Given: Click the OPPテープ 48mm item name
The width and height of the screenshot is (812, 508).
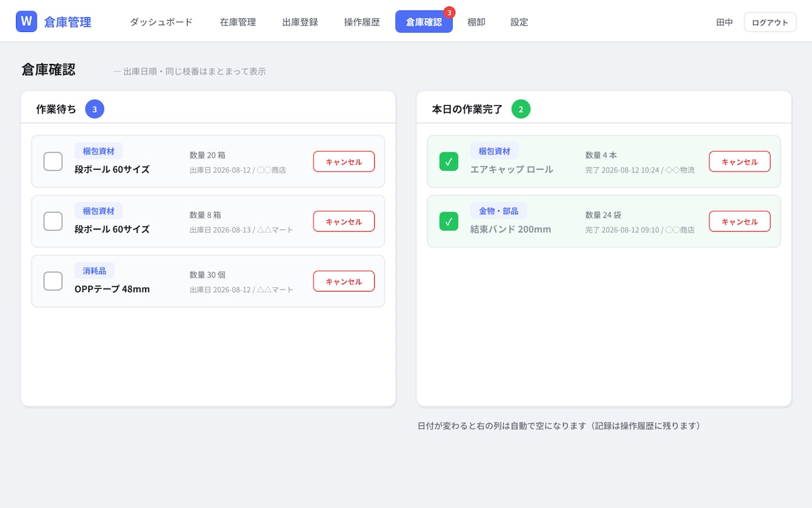Looking at the screenshot, I should tap(112, 289).
